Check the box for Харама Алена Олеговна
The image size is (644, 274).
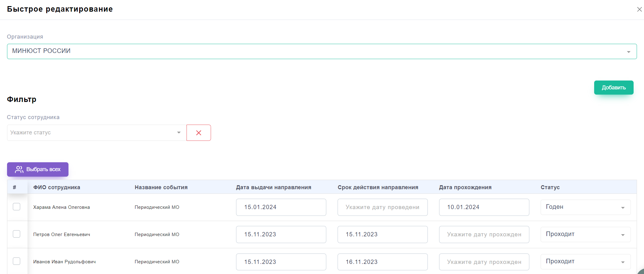tap(17, 207)
